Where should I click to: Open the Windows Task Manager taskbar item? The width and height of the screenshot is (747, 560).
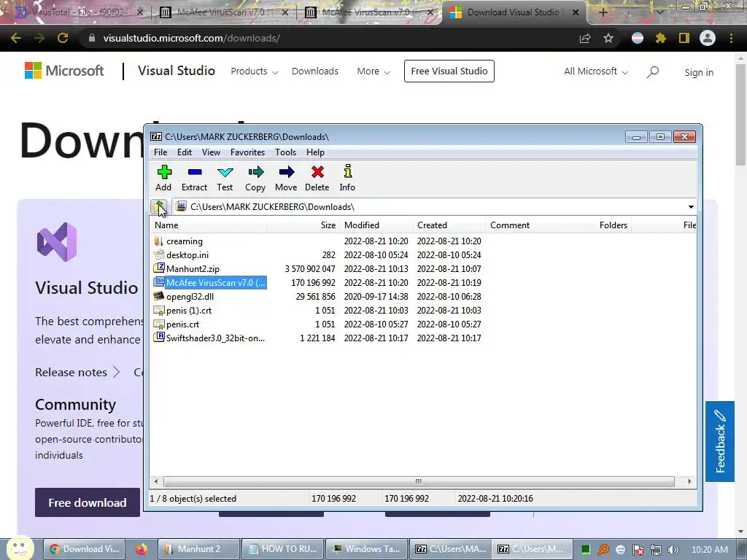366,549
